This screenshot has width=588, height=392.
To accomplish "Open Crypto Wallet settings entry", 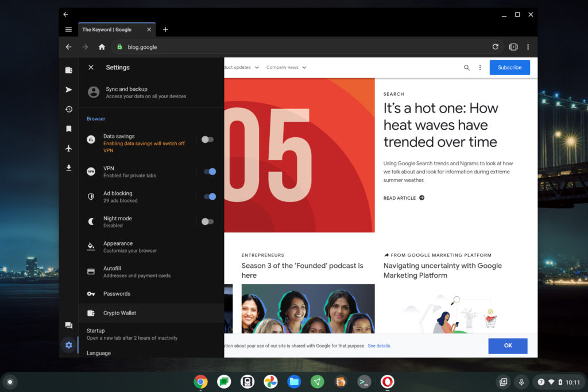I will click(x=151, y=313).
